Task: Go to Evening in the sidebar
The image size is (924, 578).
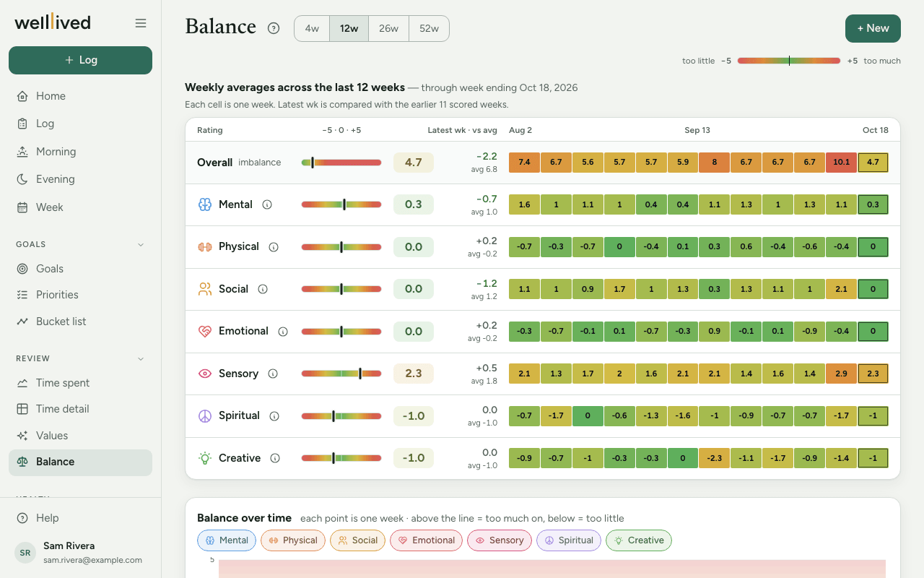Action: click(x=80, y=179)
